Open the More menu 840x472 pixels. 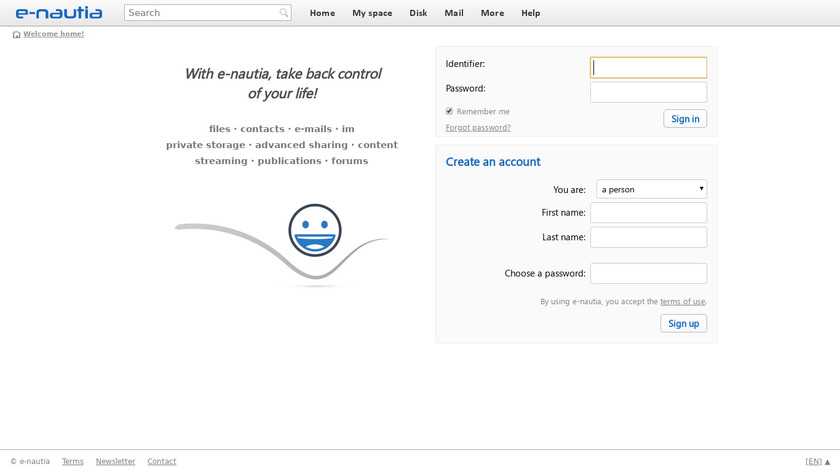point(492,13)
